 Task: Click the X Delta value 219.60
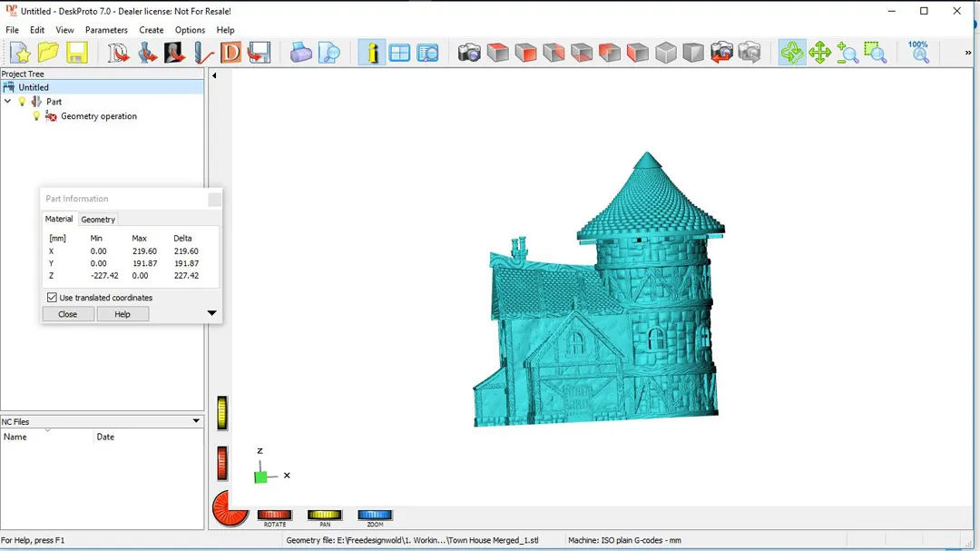(x=186, y=251)
